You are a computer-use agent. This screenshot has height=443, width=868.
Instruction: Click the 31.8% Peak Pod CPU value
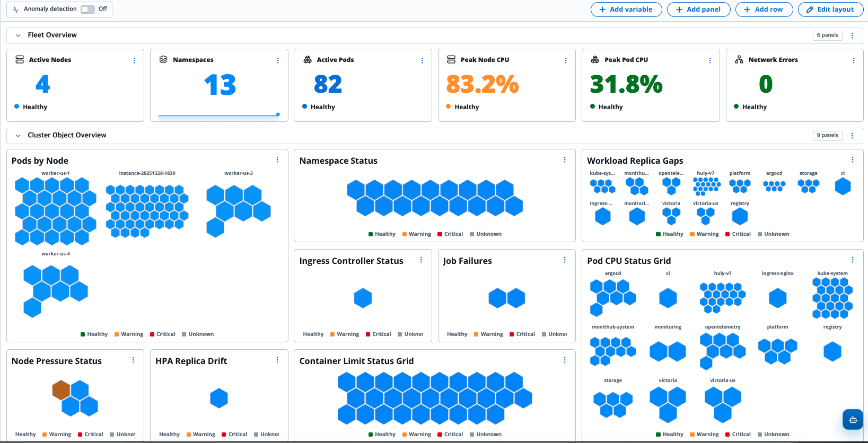coord(626,84)
